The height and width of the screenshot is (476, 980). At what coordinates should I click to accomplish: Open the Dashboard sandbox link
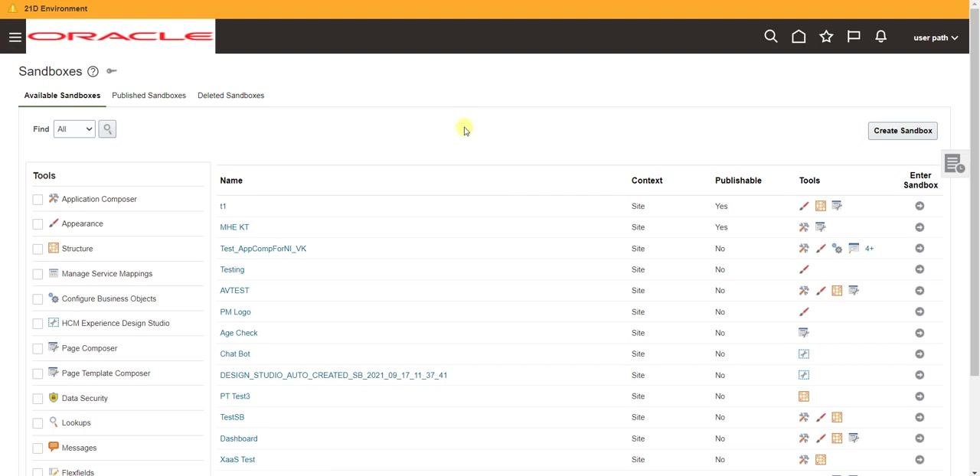click(x=238, y=439)
